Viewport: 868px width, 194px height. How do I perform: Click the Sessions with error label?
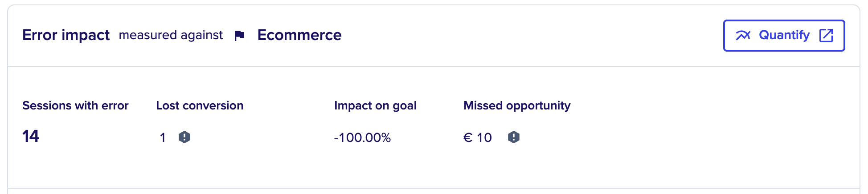[x=75, y=105]
